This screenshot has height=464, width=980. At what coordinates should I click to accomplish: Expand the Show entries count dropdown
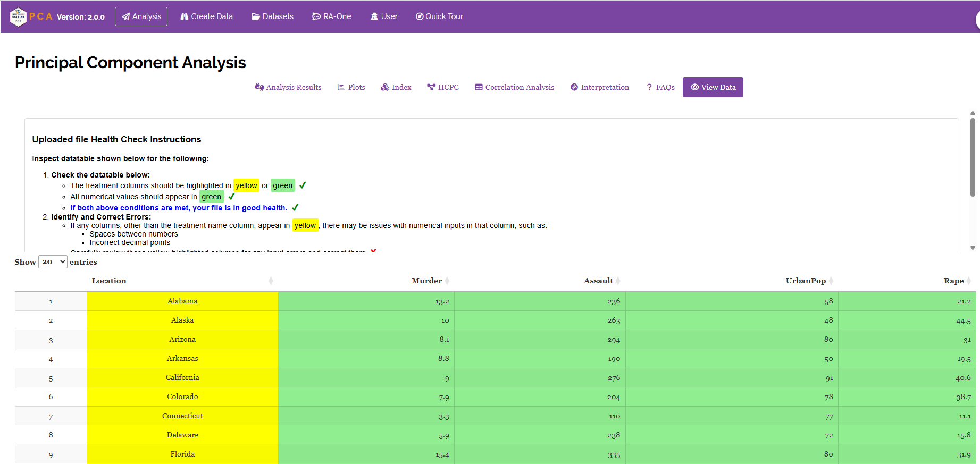53,262
